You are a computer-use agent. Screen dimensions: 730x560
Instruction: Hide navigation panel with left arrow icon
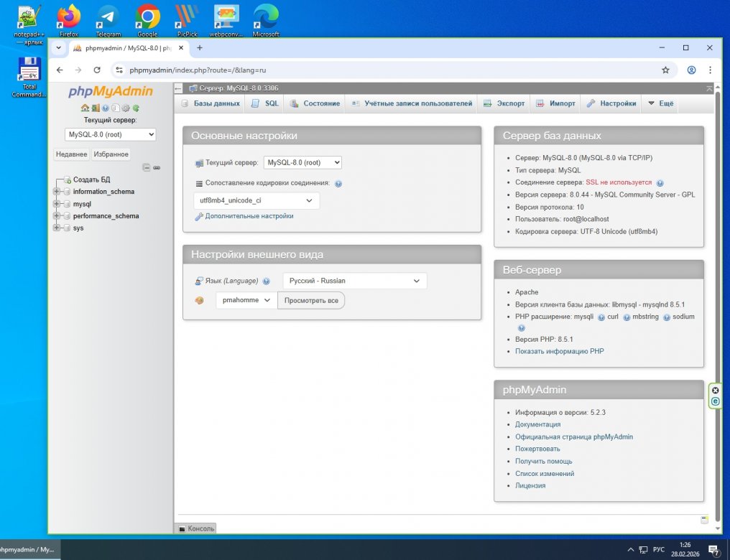(x=178, y=88)
